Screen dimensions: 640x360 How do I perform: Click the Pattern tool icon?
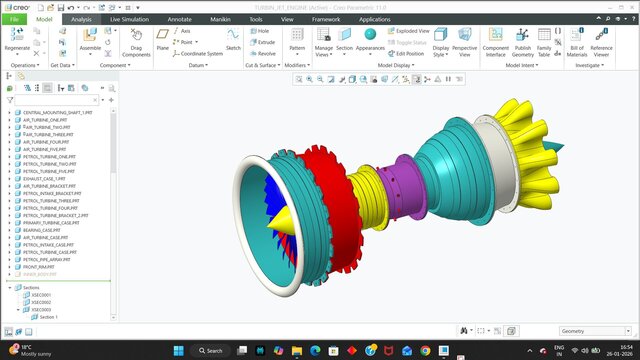click(x=297, y=35)
